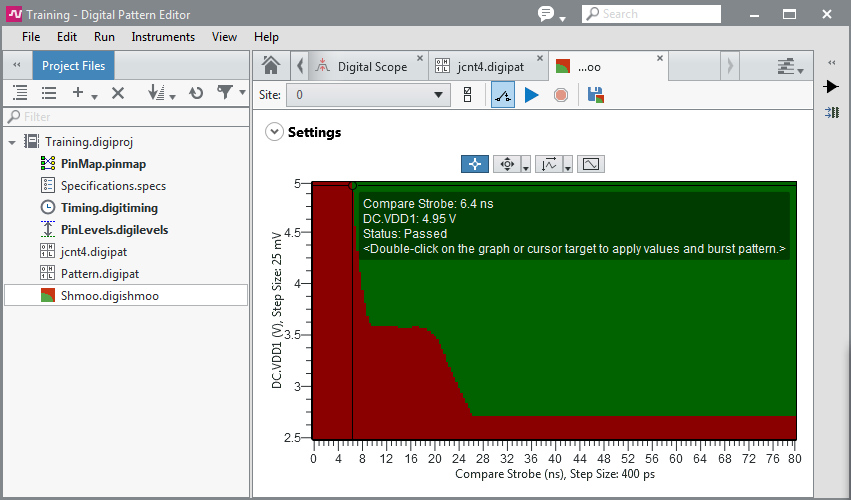Open the Help menu
851x500 pixels.
point(266,37)
